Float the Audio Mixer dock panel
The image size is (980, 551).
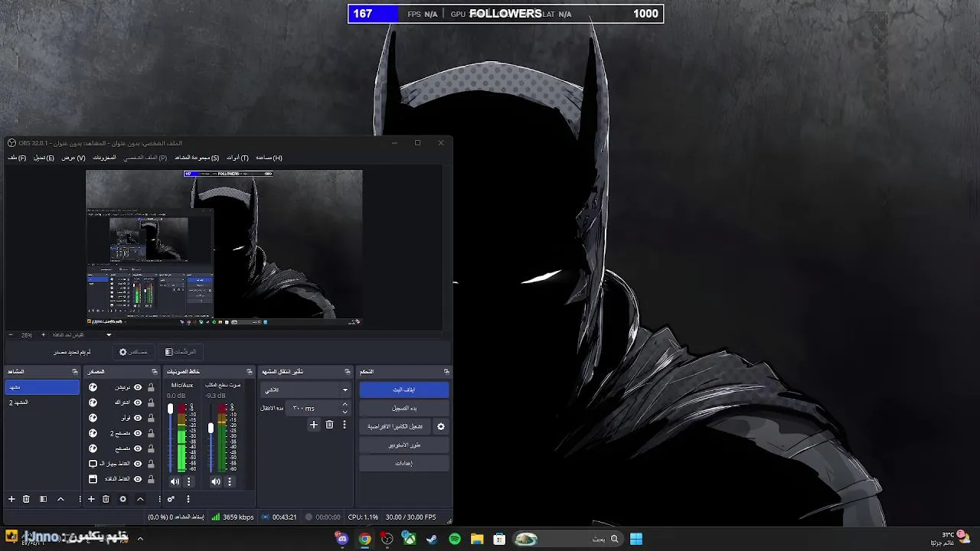point(249,372)
